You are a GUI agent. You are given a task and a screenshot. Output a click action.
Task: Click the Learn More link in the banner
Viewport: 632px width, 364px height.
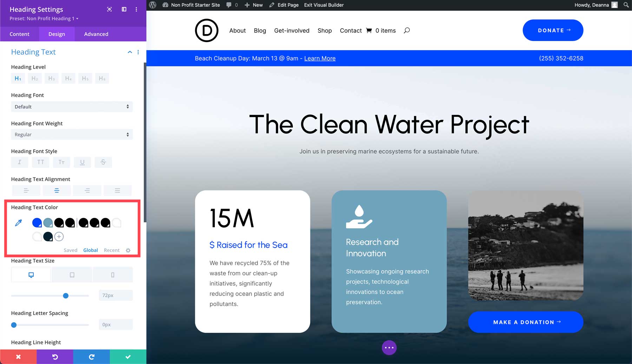(320, 58)
